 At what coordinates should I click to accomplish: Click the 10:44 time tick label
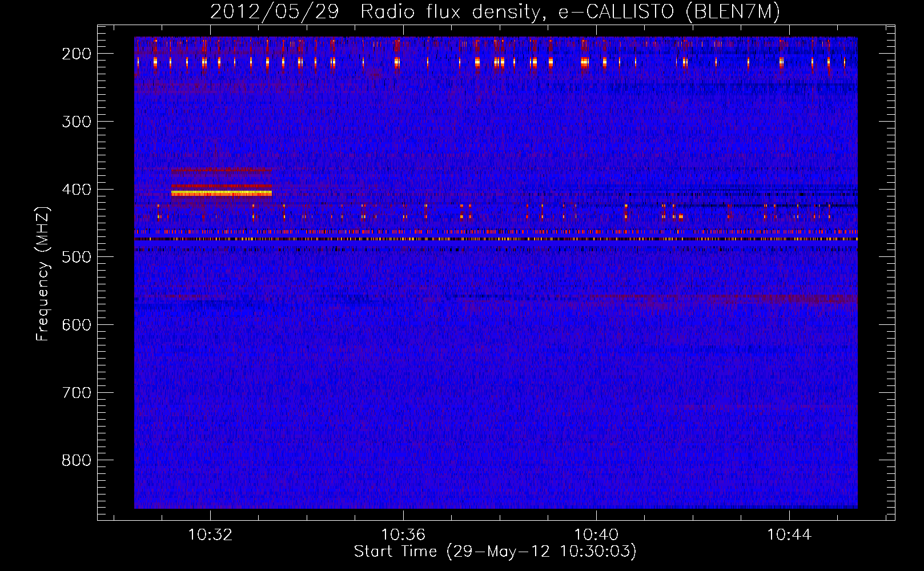tap(789, 535)
